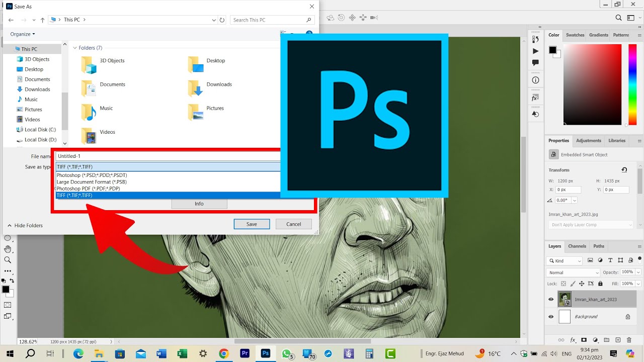
Task: Toggle filter for smart objects
Action: pyautogui.click(x=630, y=260)
